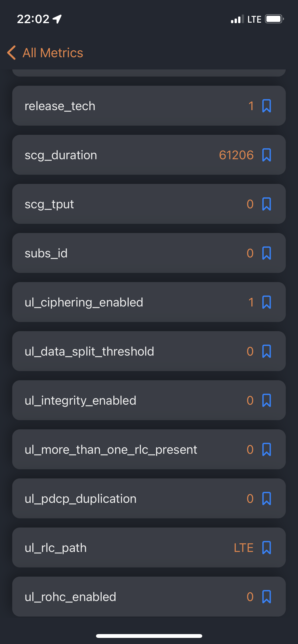The height and width of the screenshot is (644, 298).
Task: Go back via the orange chevron
Action: click(11, 53)
